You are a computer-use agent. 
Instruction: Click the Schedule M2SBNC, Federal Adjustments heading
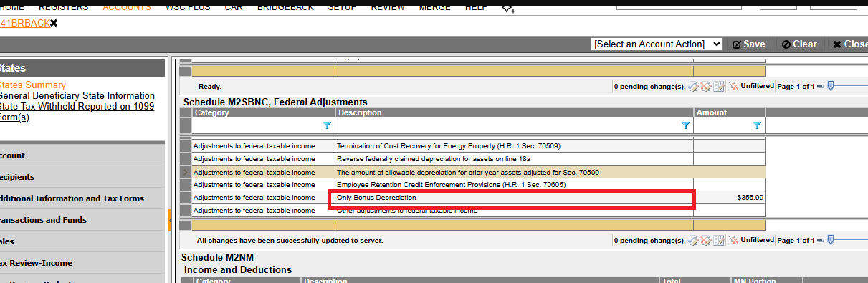(275, 102)
